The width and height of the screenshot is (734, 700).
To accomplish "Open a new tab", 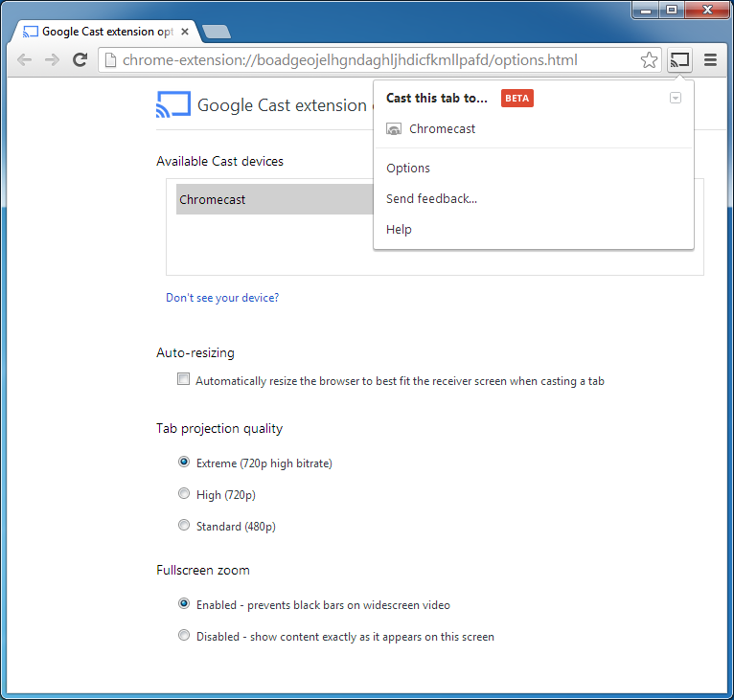I will point(217,32).
